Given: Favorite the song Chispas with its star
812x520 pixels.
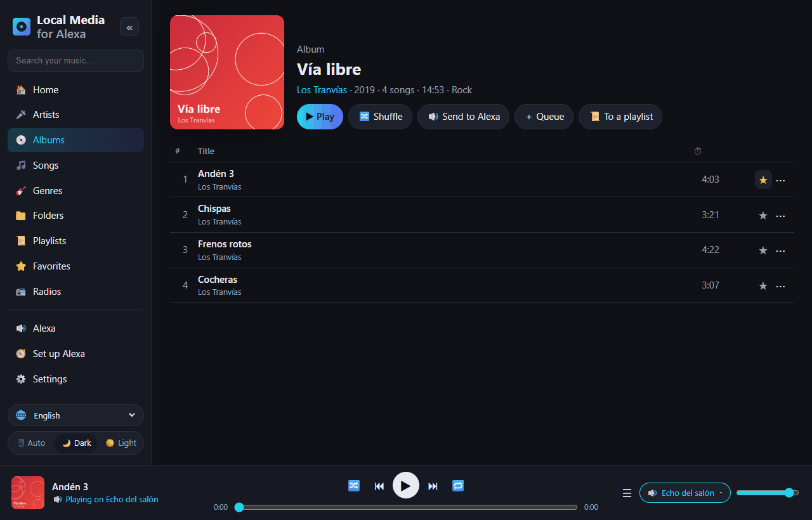Looking at the screenshot, I should 763,216.
